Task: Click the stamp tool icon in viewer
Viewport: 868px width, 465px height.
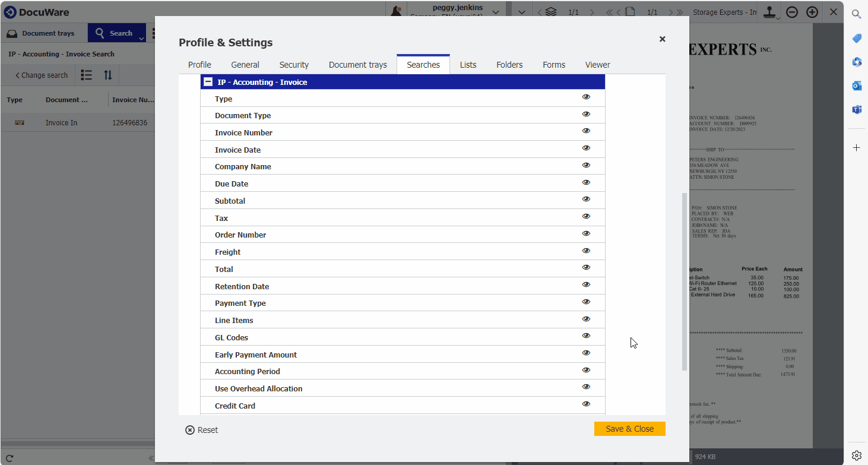Action: (x=770, y=12)
